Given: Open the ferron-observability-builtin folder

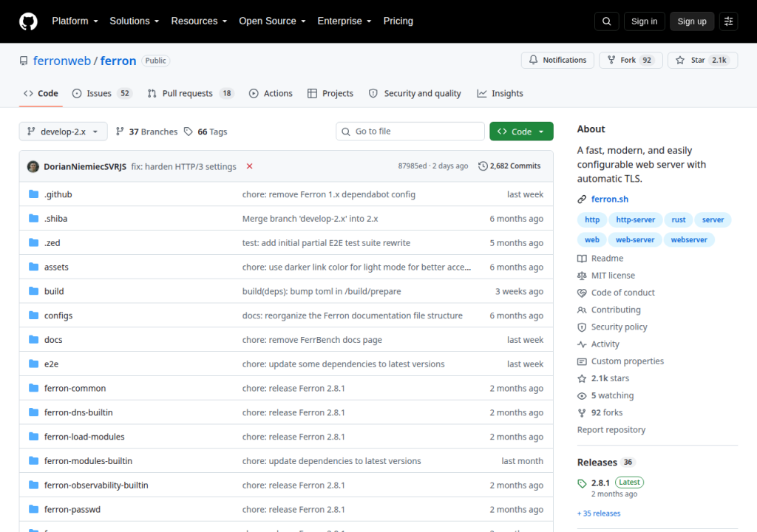Looking at the screenshot, I should pyautogui.click(x=96, y=485).
